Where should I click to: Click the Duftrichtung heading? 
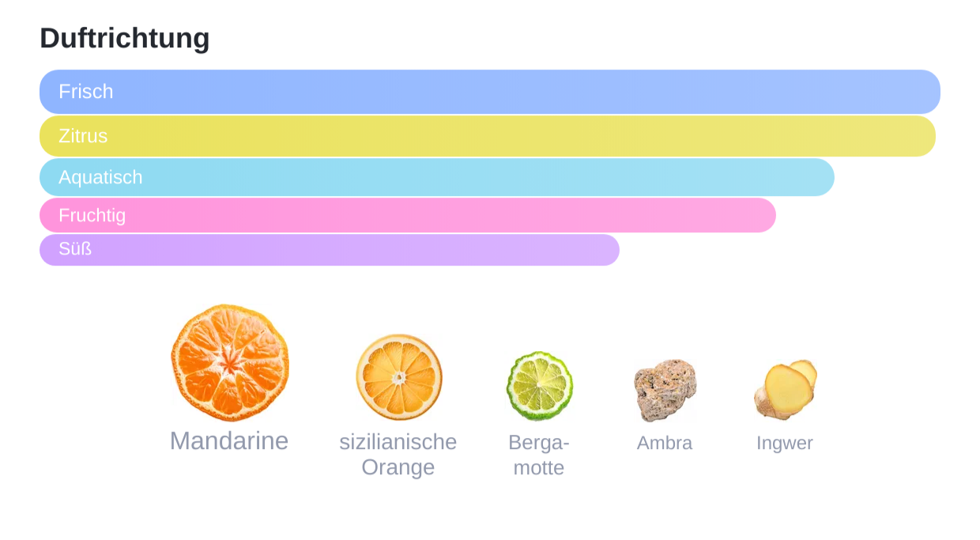tap(125, 38)
